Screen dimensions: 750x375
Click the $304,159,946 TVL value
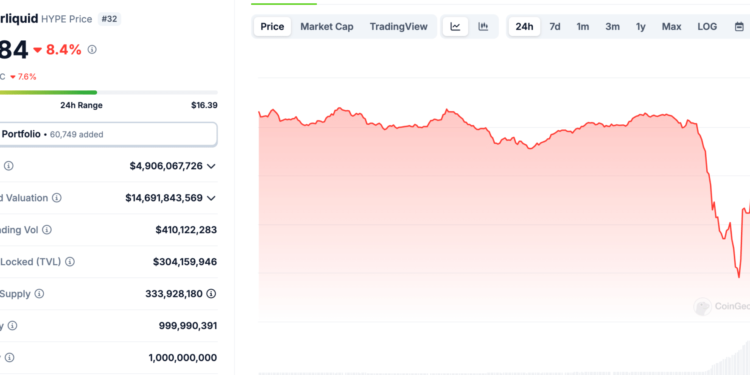[185, 262]
